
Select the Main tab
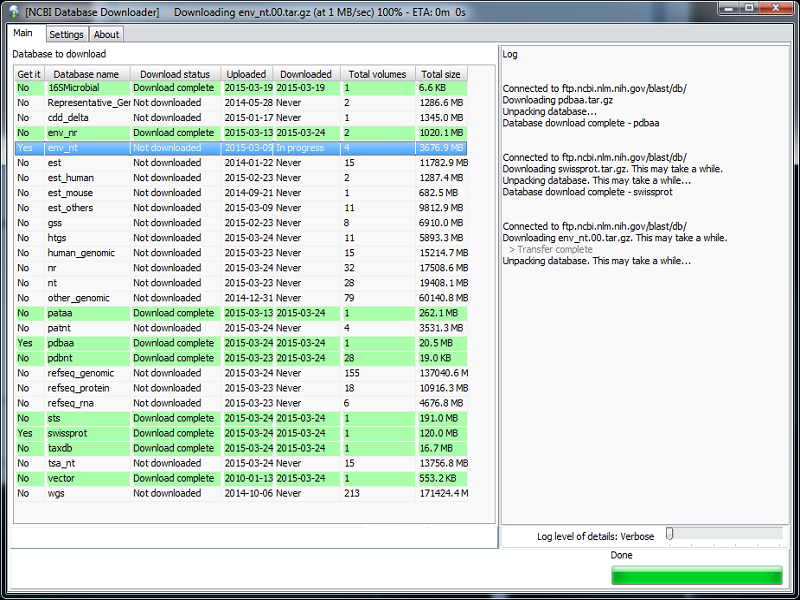pyautogui.click(x=23, y=32)
